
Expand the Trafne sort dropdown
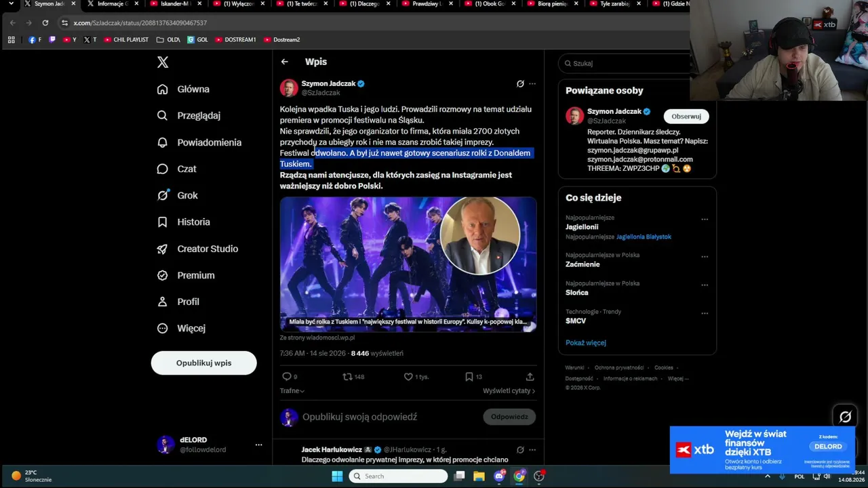point(292,391)
